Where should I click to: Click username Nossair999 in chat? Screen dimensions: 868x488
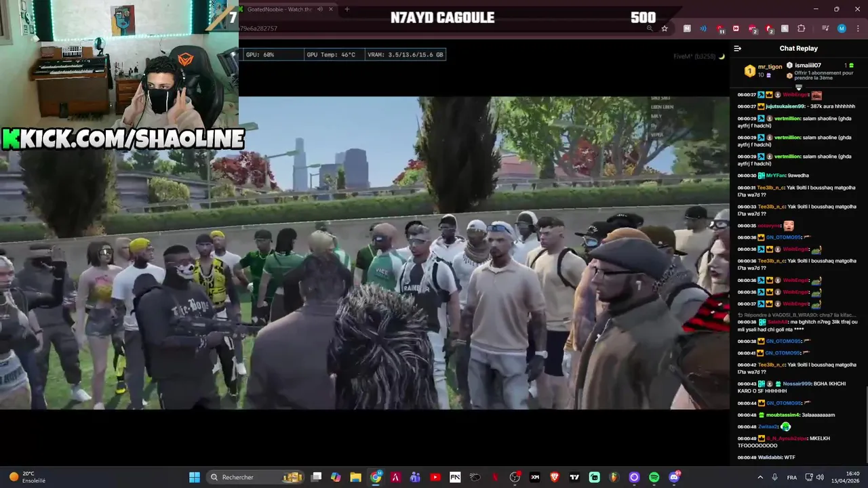795,384
